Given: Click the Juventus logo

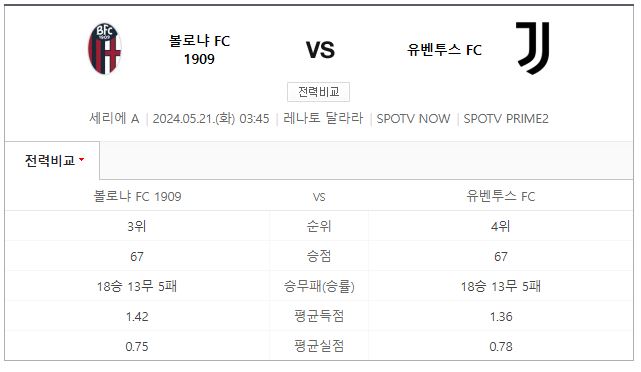Looking at the screenshot, I should tap(533, 48).
